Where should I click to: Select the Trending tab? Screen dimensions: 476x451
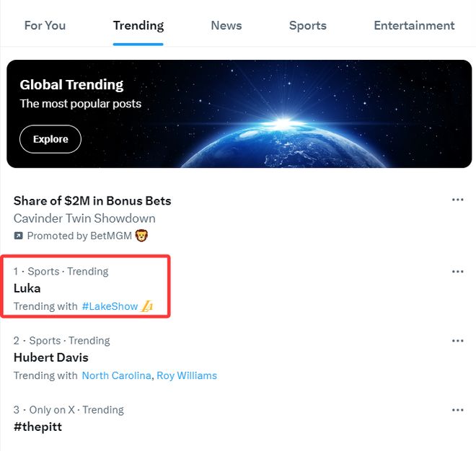138,25
